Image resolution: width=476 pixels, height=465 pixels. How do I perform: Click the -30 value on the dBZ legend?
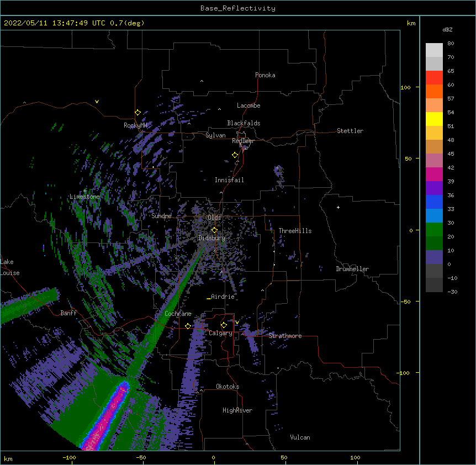452,292
